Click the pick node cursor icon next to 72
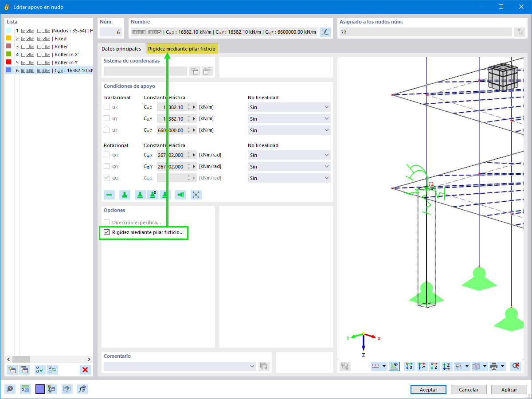The height and width of the screenshot is (399, 532). (520, 32)
